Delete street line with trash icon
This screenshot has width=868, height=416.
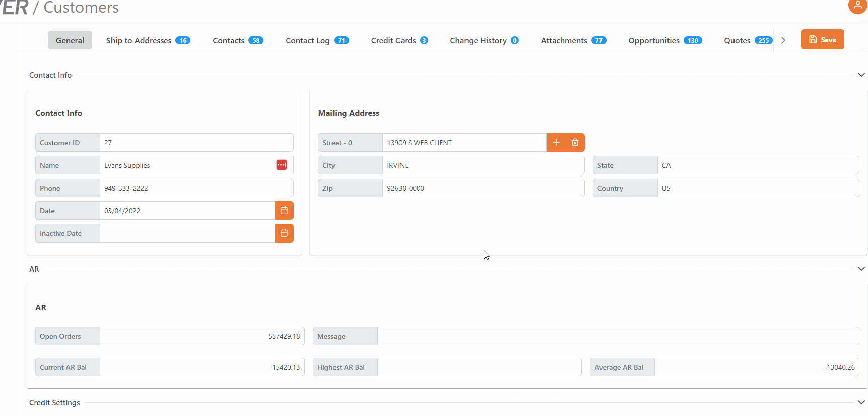[x=575, y=143]
